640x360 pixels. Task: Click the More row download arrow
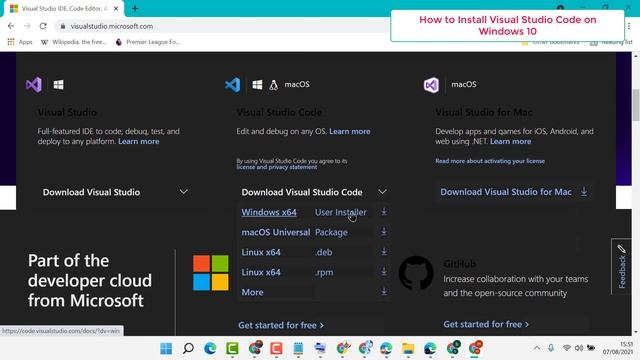point(384,292)
